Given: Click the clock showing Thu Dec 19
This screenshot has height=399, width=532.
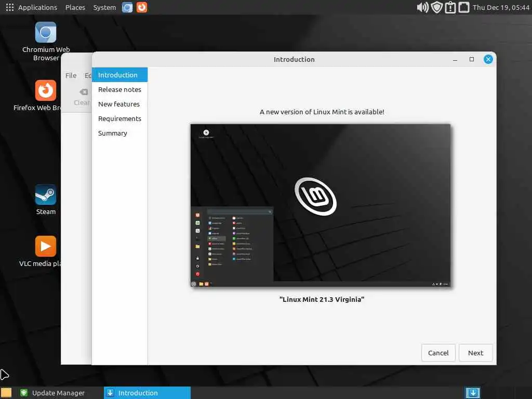Looking at the screenshot, I should click(501, 7).
